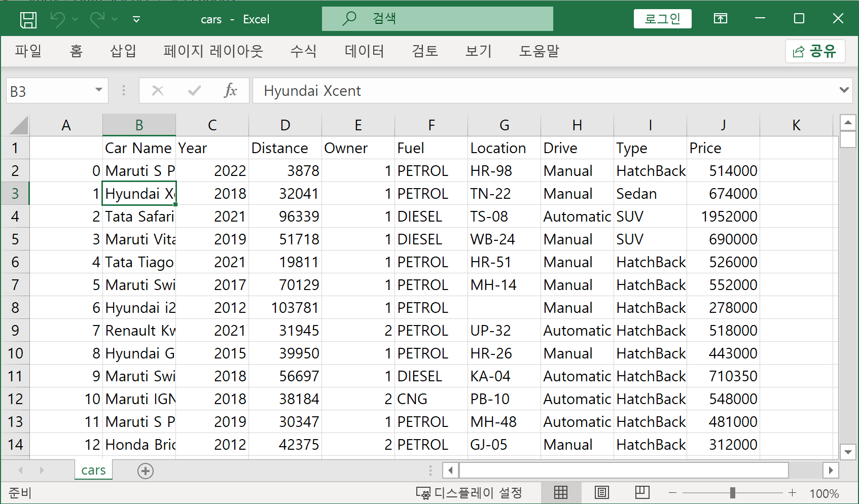Click the Enter checkmark formula icon
859x504 pixels.
pos(194,91)
